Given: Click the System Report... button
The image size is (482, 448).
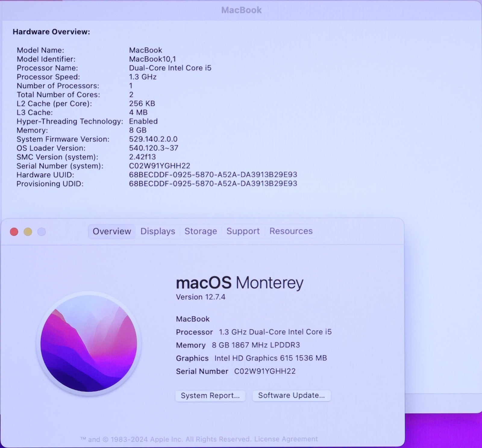Looking at the screenshot, I should click(x=210, y=396).
